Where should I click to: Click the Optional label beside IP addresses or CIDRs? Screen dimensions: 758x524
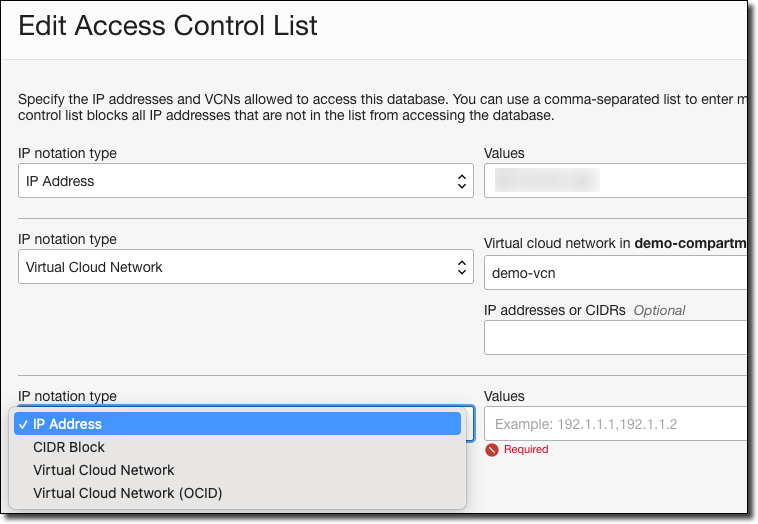(x=659, y=310)
